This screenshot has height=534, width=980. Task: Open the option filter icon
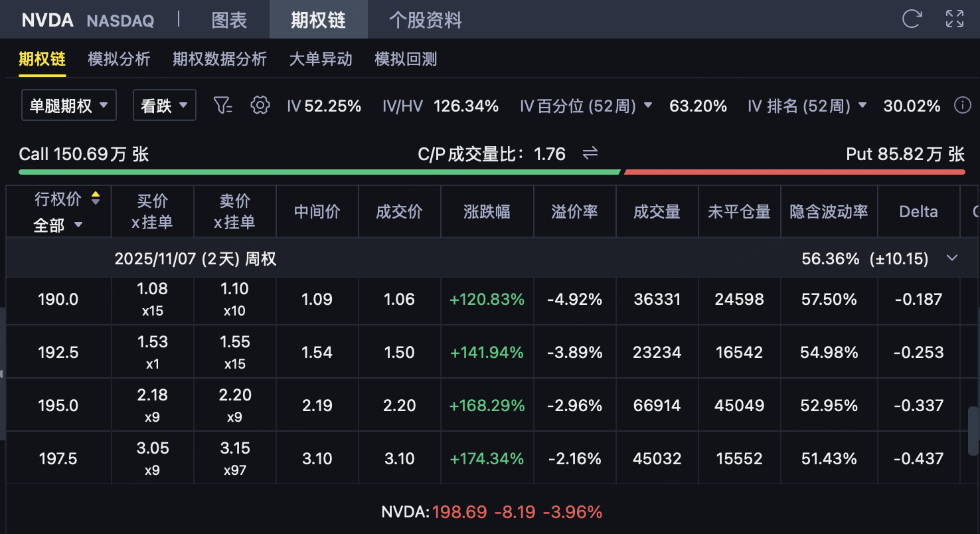(x=222, y=105)
